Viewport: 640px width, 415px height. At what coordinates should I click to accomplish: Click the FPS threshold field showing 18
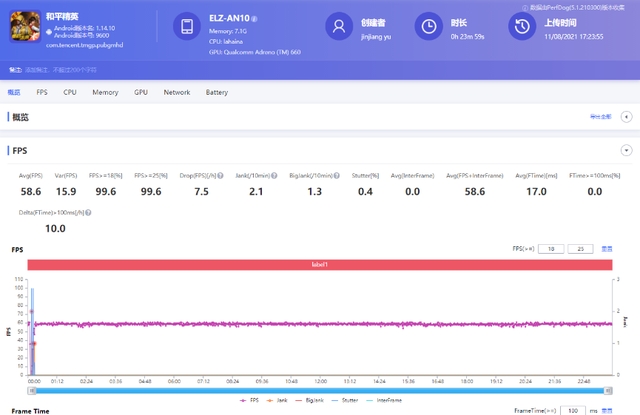click(551, 249)
